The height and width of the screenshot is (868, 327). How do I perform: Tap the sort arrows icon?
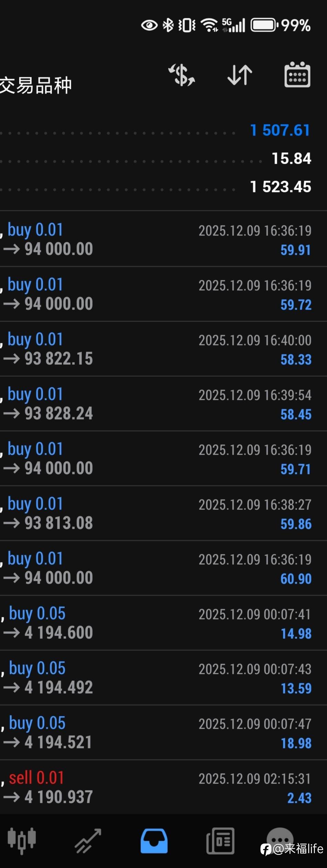pyautogui.click(x=240, y=75)
